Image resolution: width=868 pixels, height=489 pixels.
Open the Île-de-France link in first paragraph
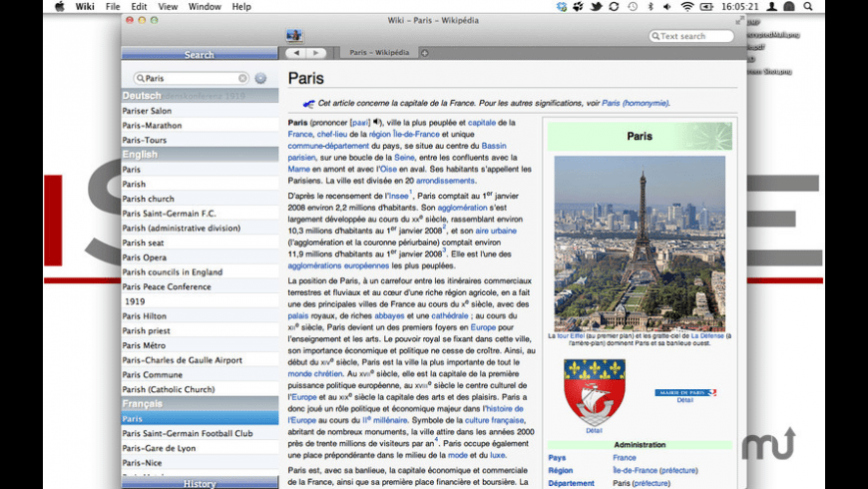pos(416,134)
